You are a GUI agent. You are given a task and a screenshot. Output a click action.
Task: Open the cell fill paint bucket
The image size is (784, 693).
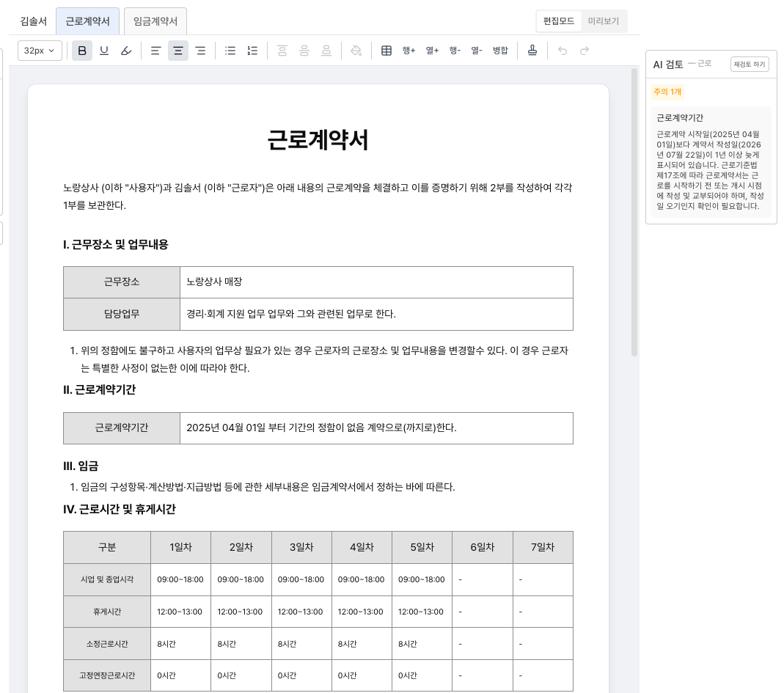click(x=356, y=51)
